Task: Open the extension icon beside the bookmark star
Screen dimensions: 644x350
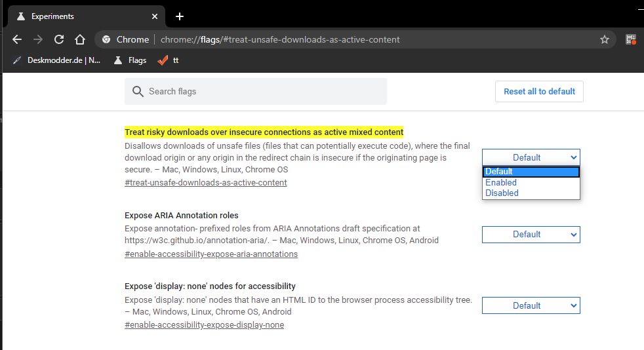Action: 630,39
